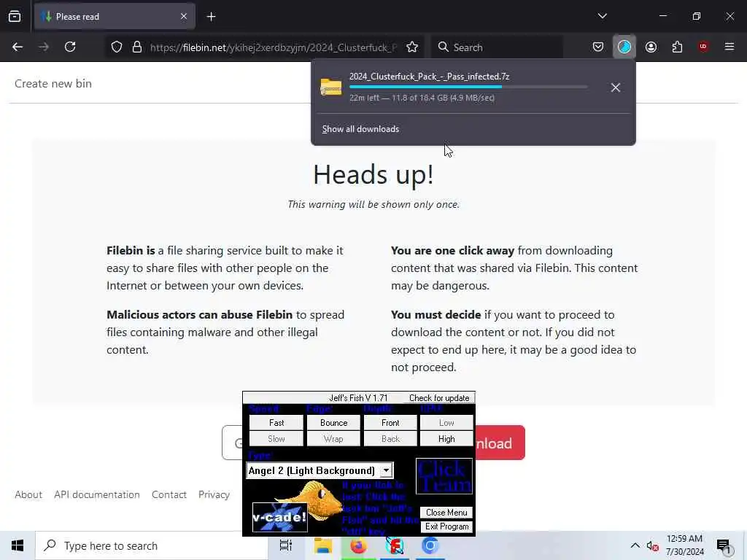The width and height of the screenshot is (747, 560).
Task: Set fish depth to Back
Action: pos(390,439)
